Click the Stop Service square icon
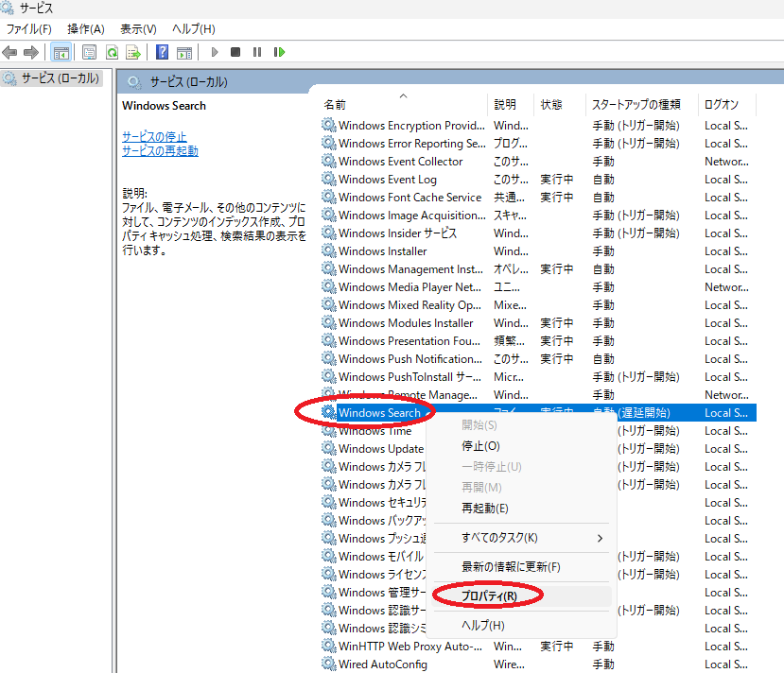 pyautogui.click(x=235, y=52)
